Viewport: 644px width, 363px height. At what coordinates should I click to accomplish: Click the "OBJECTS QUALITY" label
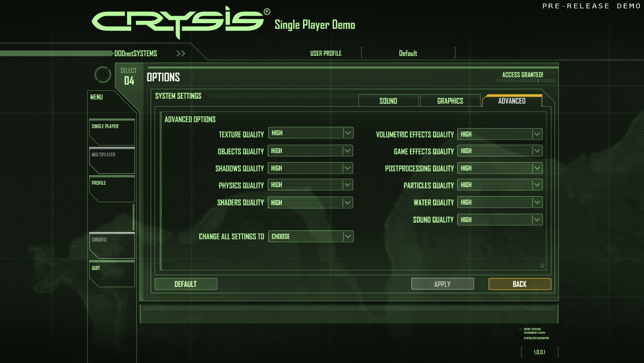click(x=241, y=151)
